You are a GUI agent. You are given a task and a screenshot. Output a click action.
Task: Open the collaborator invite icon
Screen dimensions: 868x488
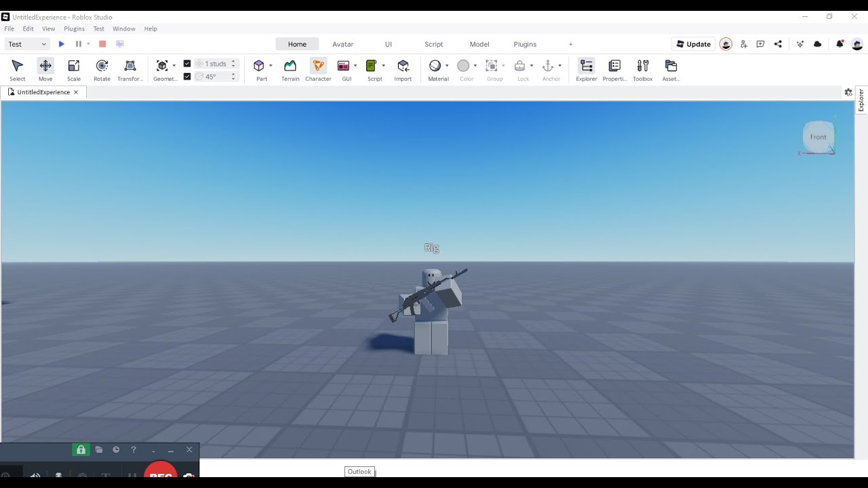(743, 44)
